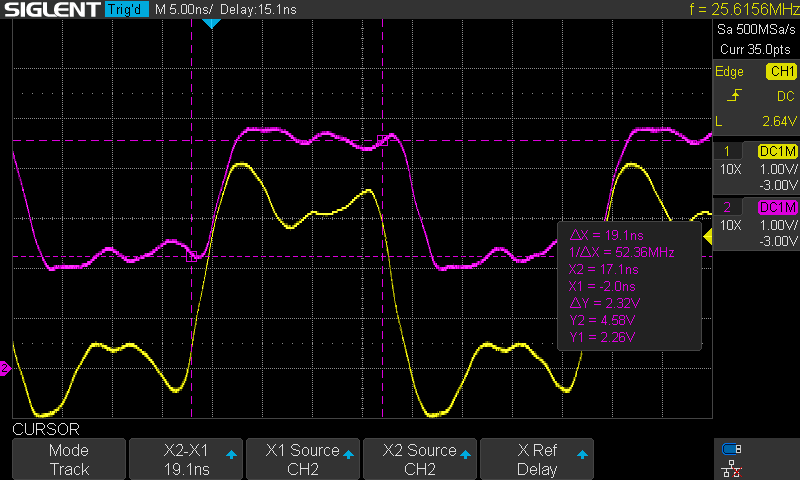Click the blue trigger position marker at top
Viewport: 800px width, 480px height.
pyautogui.click(x=211, y=23)
